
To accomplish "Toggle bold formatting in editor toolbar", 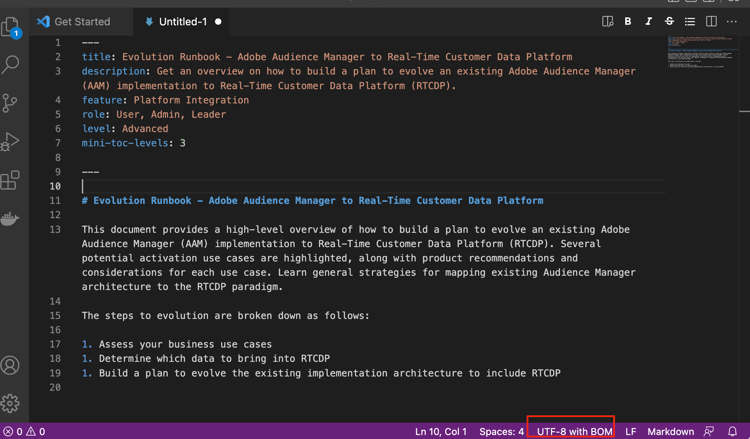I will (x=628, y=22).
